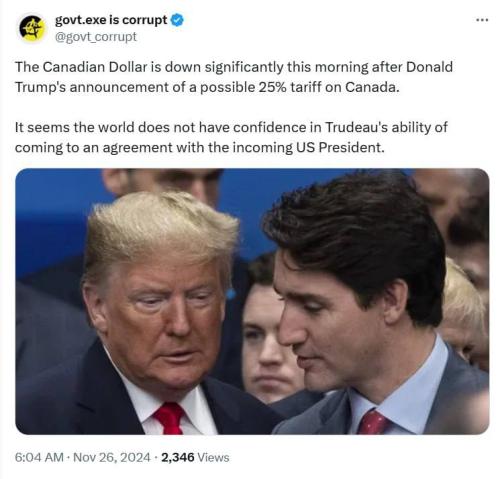The width and height of the screenshot is (500, 479).
Task: Open the @govt_corrupt handle link
Action: [96, 37]
